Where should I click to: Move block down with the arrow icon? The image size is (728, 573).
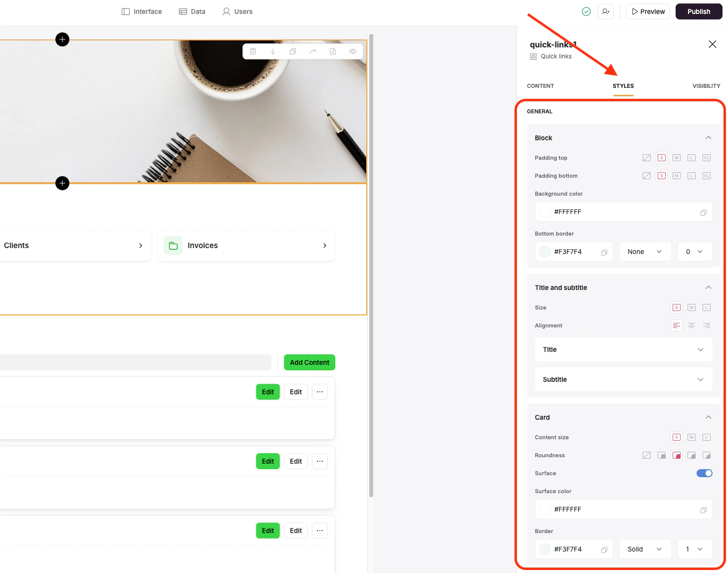tap(273, 51)
